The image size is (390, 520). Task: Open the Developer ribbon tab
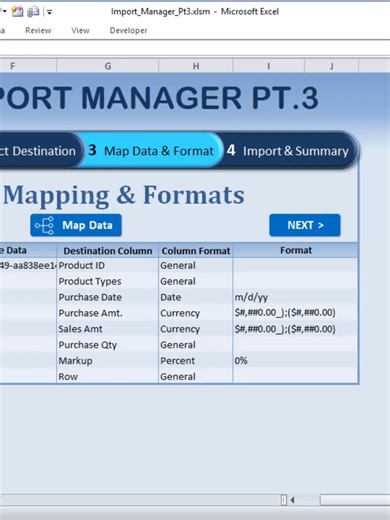[128, 31]
